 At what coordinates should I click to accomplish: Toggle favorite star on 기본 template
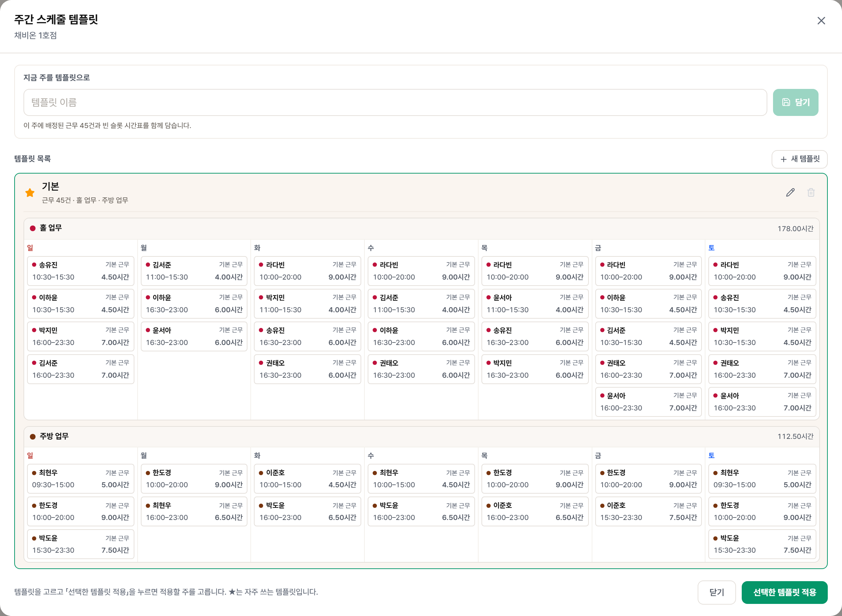click(x=30, y=193)
